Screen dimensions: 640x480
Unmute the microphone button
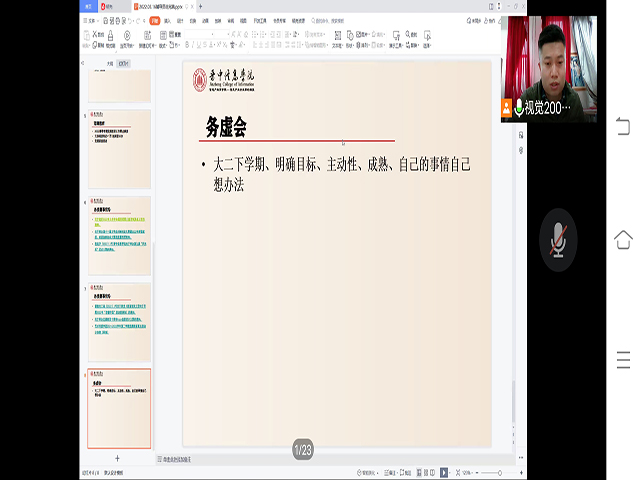click(558, 239)
